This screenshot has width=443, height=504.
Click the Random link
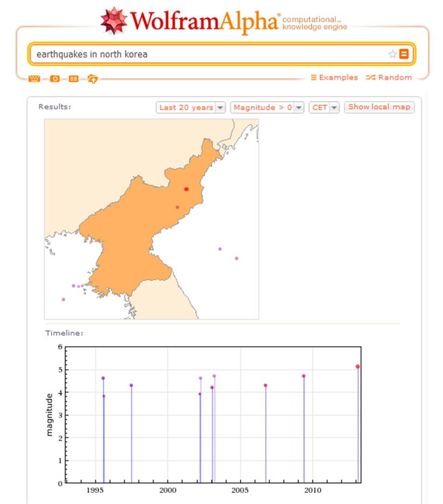[x=389, y=78]
